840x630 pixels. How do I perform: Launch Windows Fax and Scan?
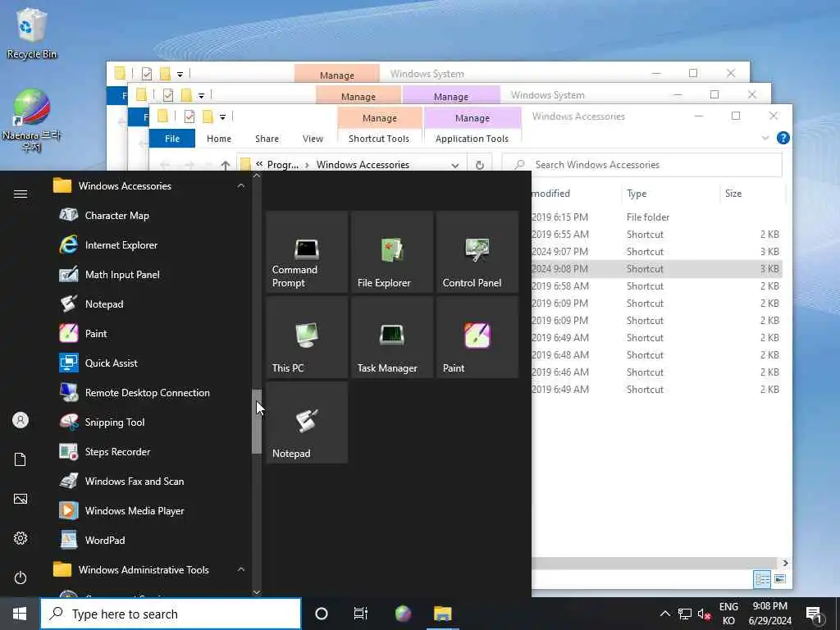(x=135, y=481)
